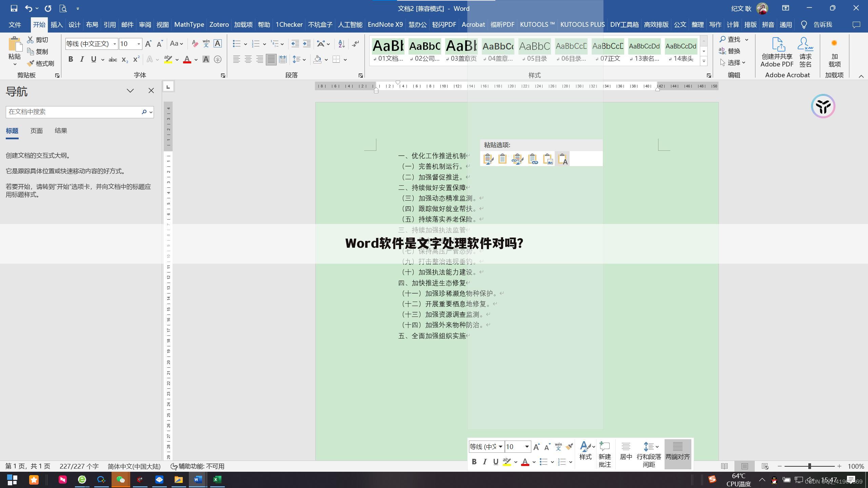Click the New Comment (新建批注) mini toolbar icon
Viewport: 868px width, 488px height.
605,454
